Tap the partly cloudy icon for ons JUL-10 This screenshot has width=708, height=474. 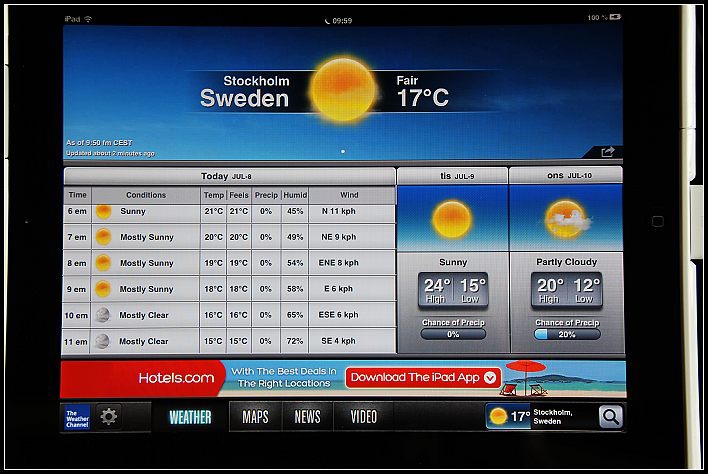click(x=566, y=219)
